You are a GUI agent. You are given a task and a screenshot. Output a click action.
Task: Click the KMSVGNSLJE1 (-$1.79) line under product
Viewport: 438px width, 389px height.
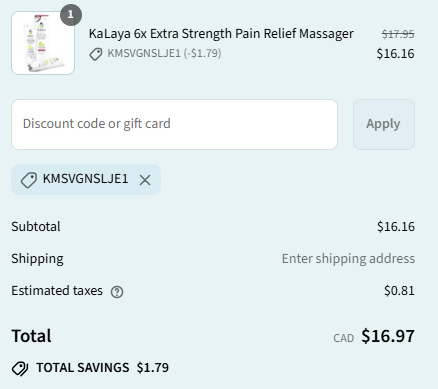point(164,53)
